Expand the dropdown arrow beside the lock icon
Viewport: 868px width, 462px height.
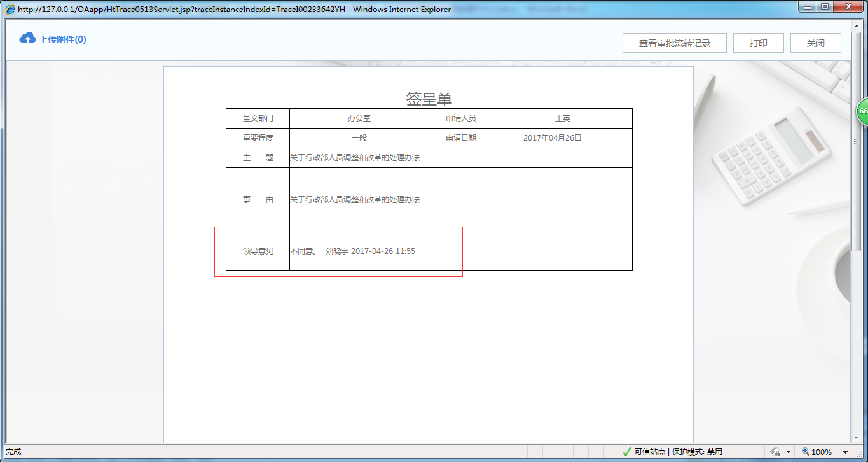point(788,452)
